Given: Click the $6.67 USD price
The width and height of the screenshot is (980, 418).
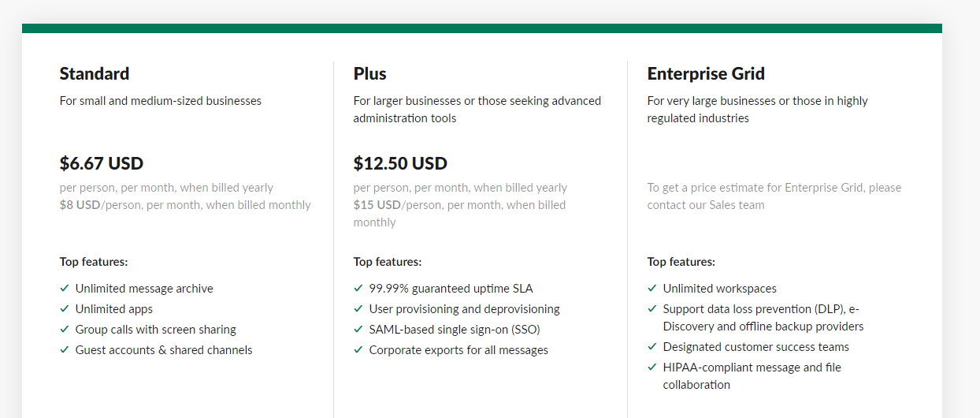Looking at the screenshot, I should (102, 164).
